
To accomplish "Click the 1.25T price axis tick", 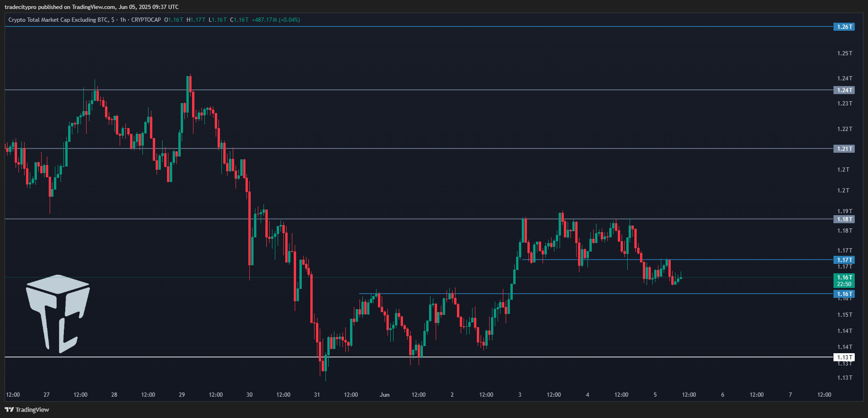I will pyautogui.click(x=845, y=53).
